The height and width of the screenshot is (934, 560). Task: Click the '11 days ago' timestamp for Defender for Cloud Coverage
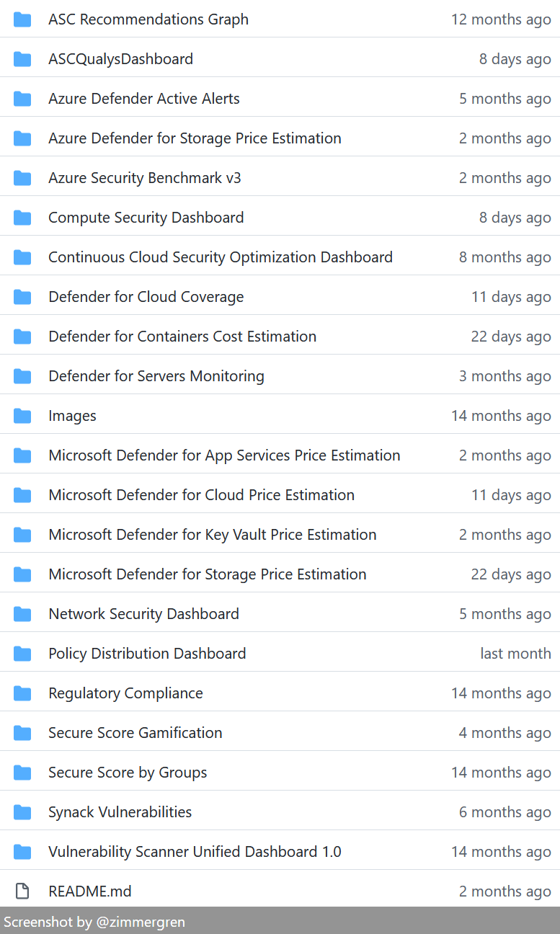tap(510, 297)
